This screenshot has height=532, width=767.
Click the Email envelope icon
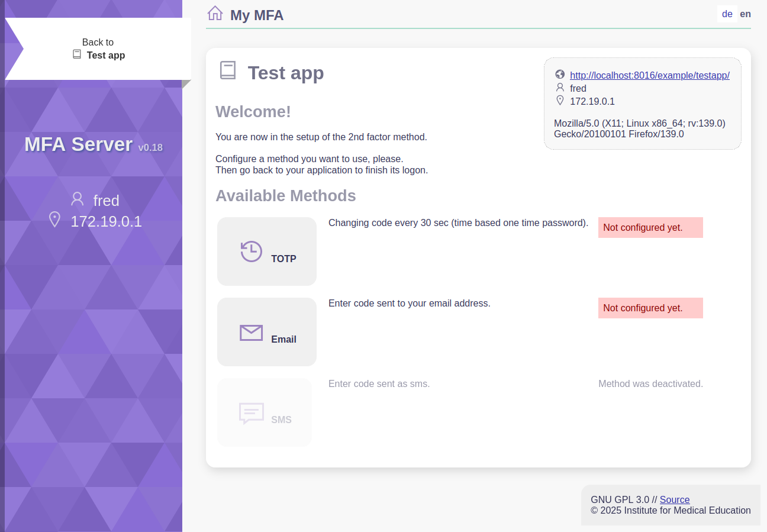252,333
